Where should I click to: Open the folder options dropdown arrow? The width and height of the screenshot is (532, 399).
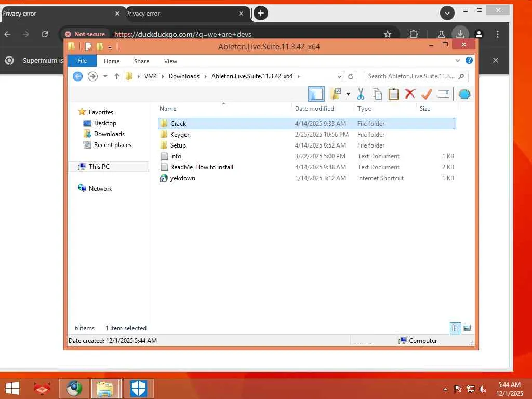[x=348, y=94]
